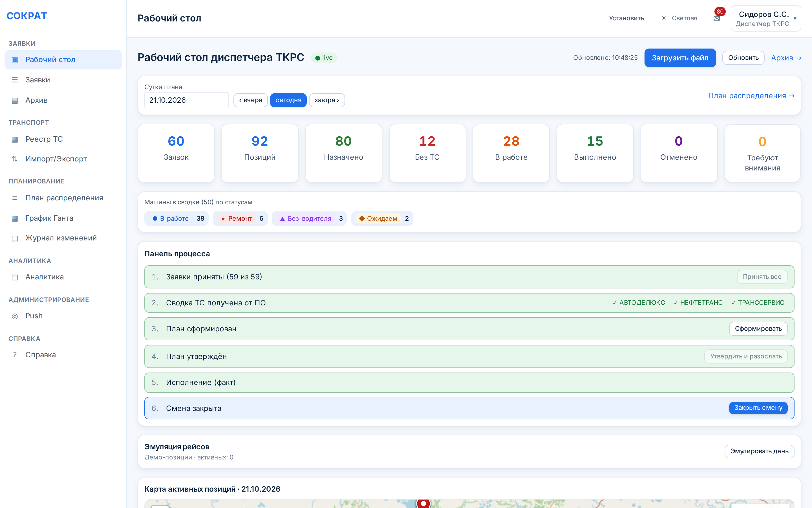This screenshot has width=812, height=508.
Task: Click the Утвердить и разослать button
Action: (x=745, y=356)
